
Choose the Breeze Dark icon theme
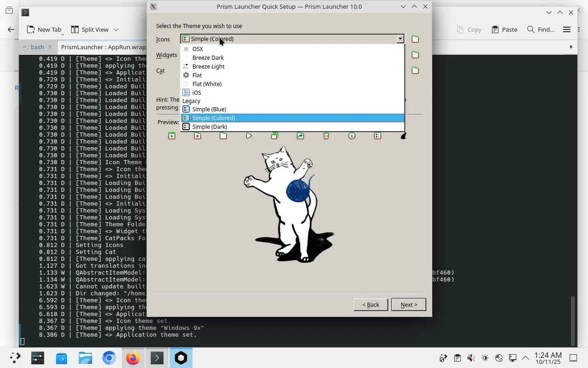click(292, 57)
